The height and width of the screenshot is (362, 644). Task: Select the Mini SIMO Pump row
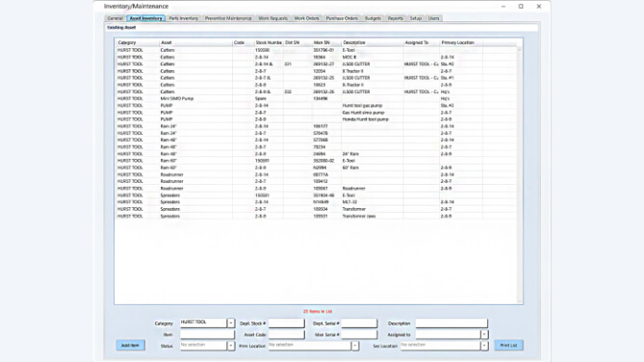point(316,98)
